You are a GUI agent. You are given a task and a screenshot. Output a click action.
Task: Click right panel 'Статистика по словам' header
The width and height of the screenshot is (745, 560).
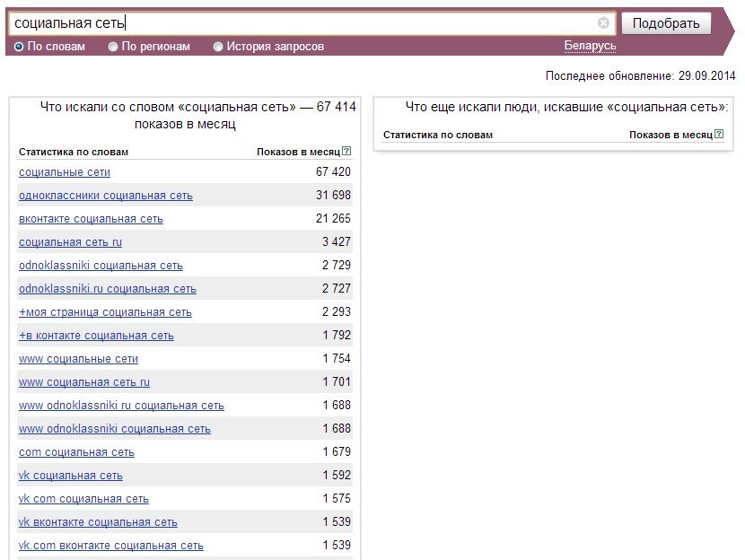[x=438, y=135]
